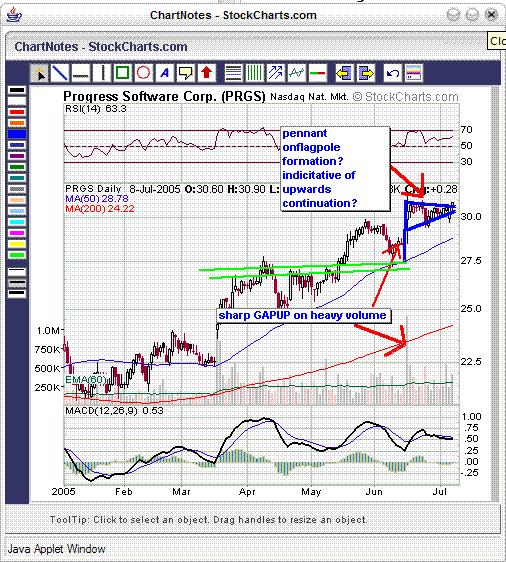Click the MACD(12,26,9) 0.53 label
This screenshot has width=506, height=562.
pyautogui.click(x=114, y=411)
